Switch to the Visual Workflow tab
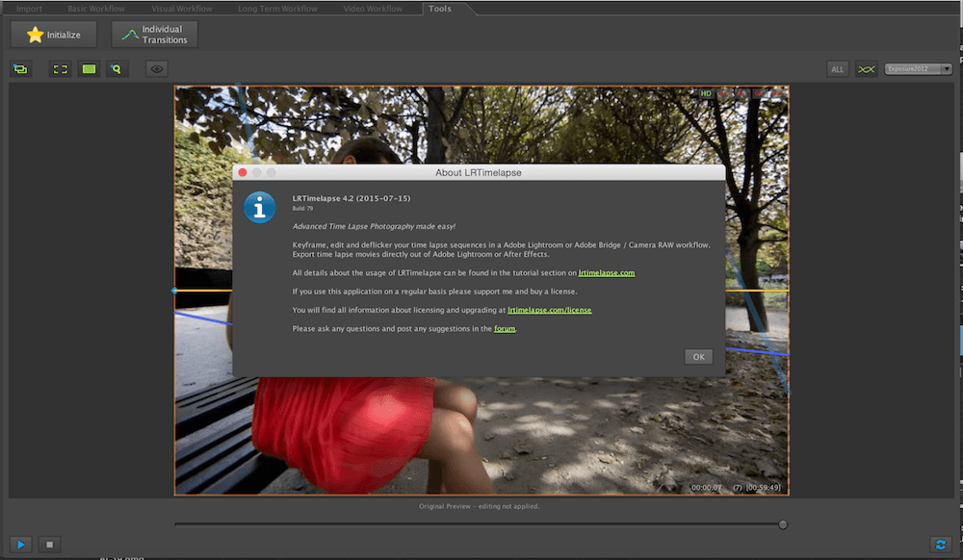The image size is (963, 560). click(x=182, y=9)
